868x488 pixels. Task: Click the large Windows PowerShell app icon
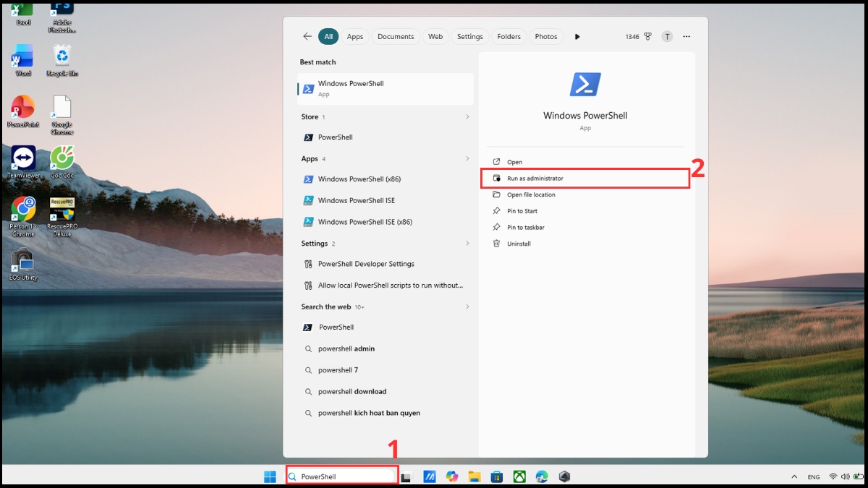(x=585, y=85)
